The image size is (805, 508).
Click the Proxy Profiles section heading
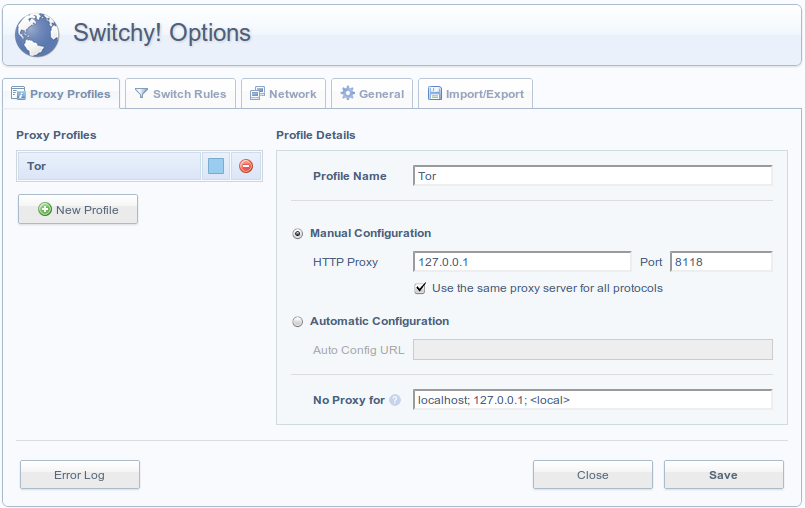click(x=56, y=135)
